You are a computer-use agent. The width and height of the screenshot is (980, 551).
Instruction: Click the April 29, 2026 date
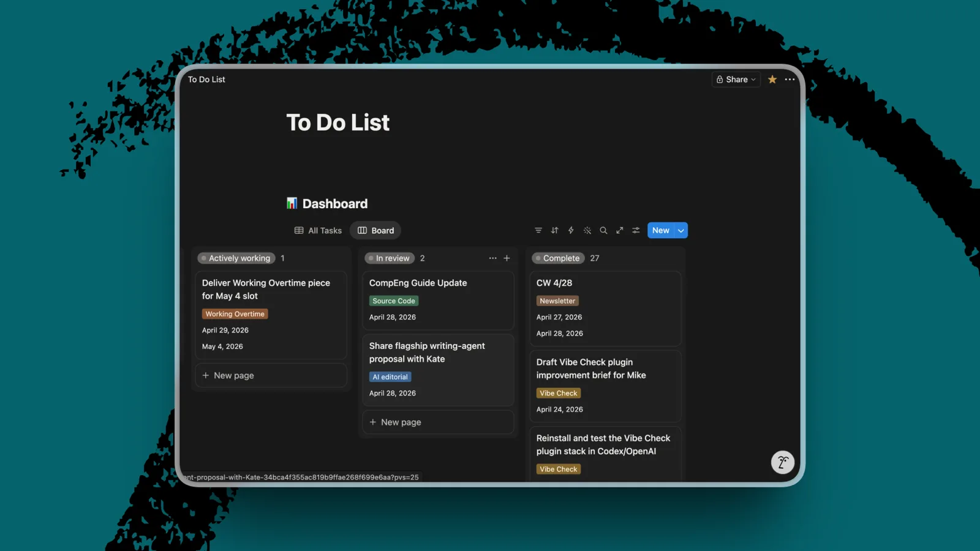pyautogui.click(x=225, y=330)
